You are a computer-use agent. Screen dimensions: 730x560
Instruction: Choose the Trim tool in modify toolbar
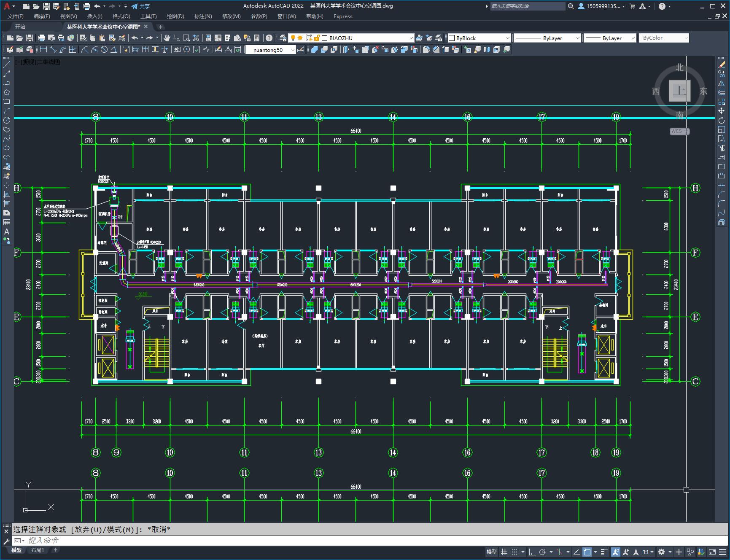point(722,148)
